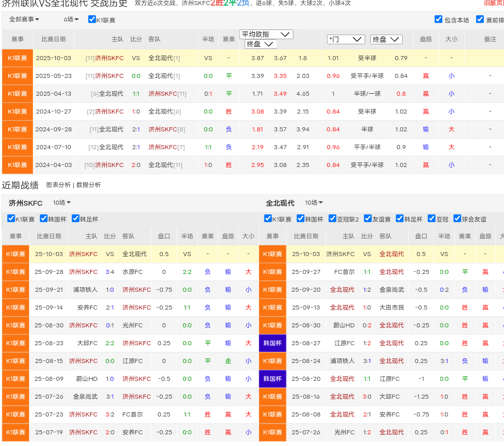504x446 pixels.
Task: Expand the 10场 dropdown beside 全北现代 heading
Action: pyautogui.click(x=314, y=203)
